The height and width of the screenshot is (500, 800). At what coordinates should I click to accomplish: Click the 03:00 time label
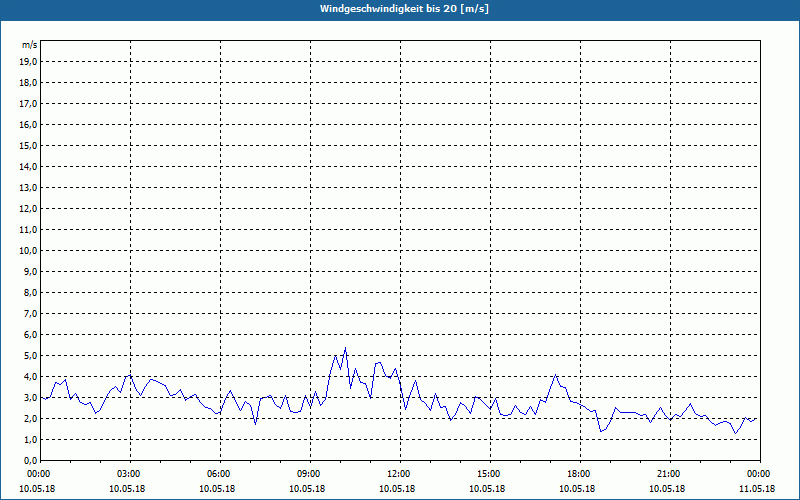click(x=130, y=474)
